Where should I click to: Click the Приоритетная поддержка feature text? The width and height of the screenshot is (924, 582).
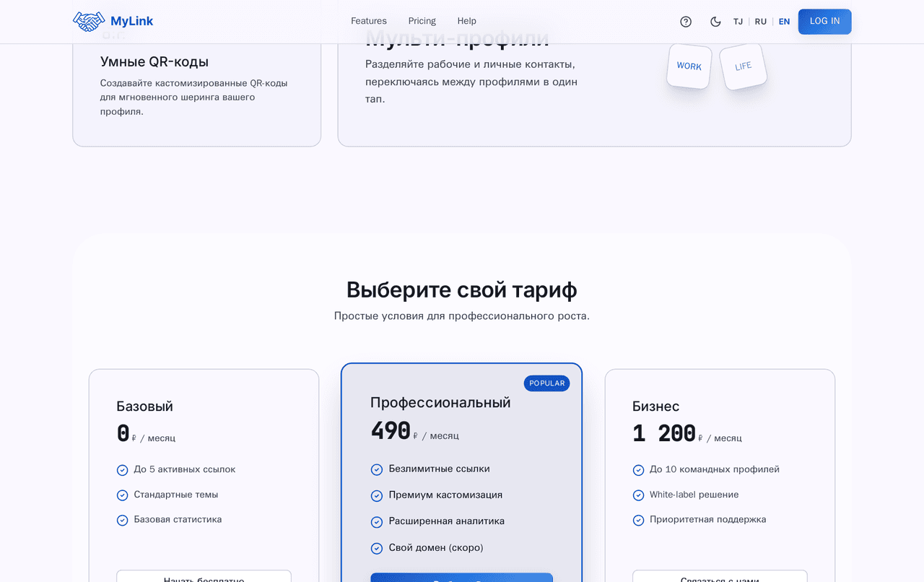707,519
